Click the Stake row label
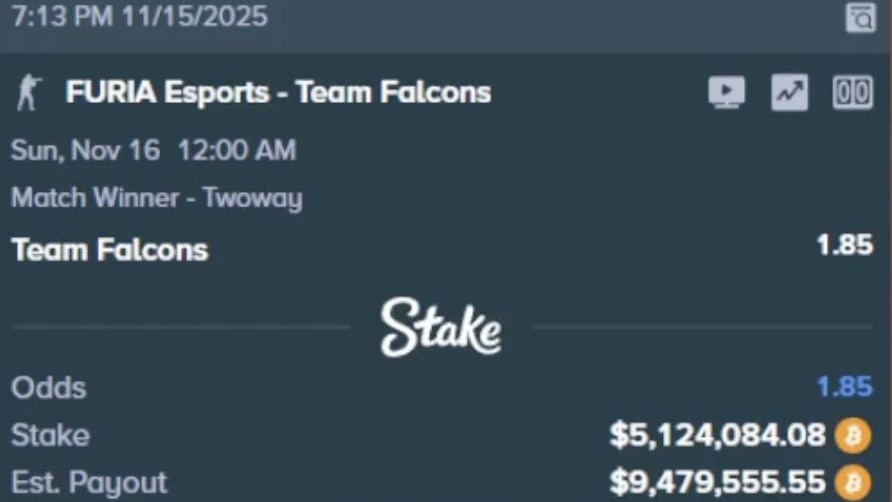Screen dimensions: 892x502 point(50,435)
